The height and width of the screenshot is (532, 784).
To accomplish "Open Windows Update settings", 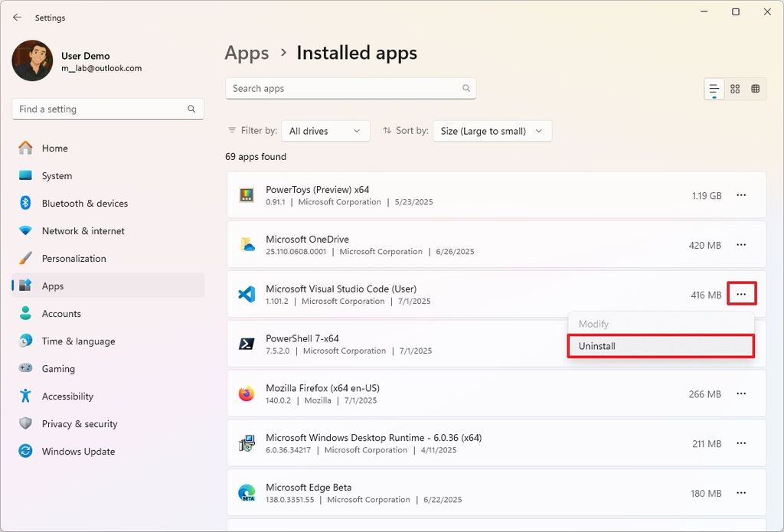I will click(107, 451).
